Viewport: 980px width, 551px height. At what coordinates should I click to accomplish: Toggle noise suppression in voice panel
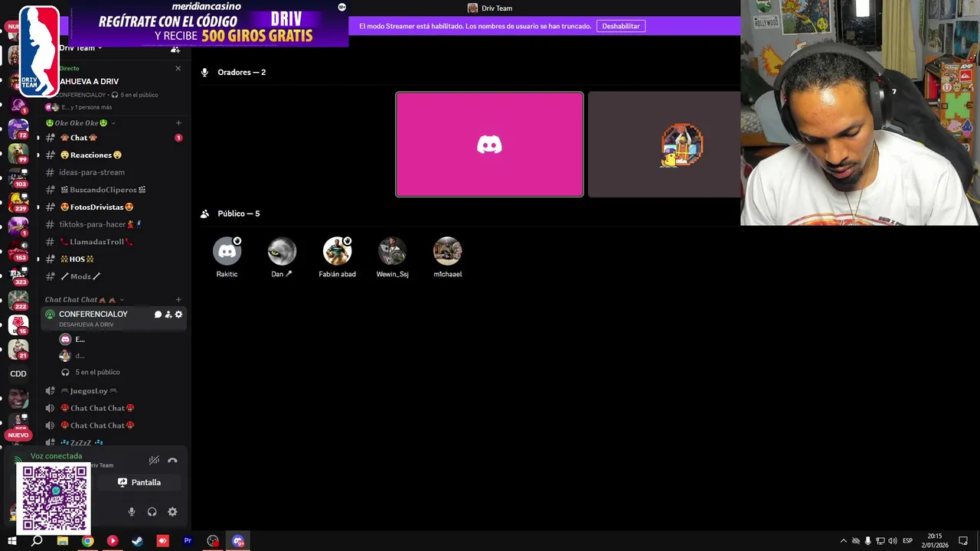(154, 460)
